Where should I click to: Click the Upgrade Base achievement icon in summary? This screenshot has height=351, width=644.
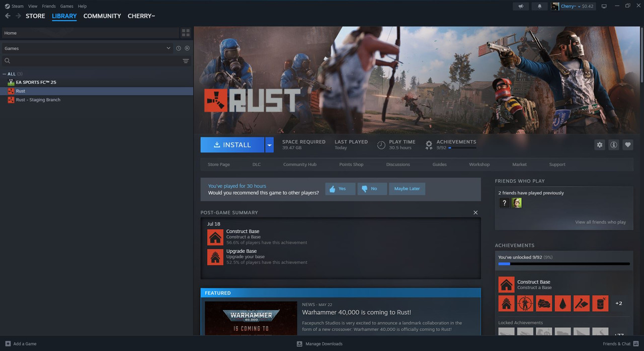(x=215, y=257)
